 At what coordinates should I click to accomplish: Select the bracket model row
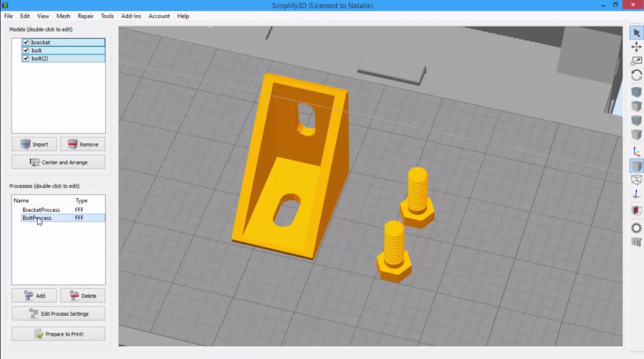tap(64, 42)
